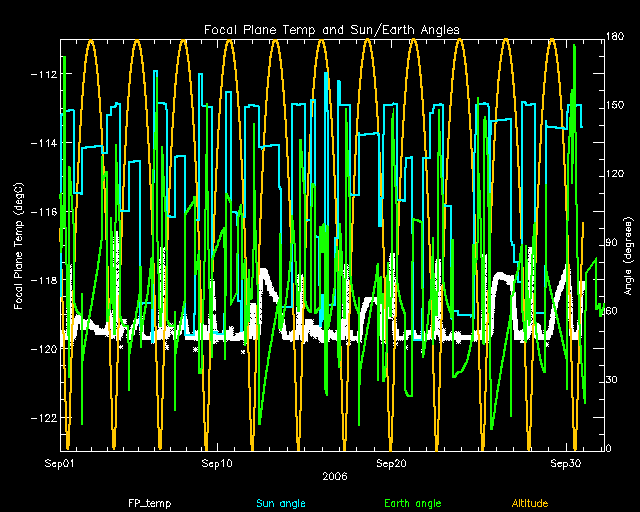Click the -122 temperature tick label
640x512 pixels.
point(42,418)
